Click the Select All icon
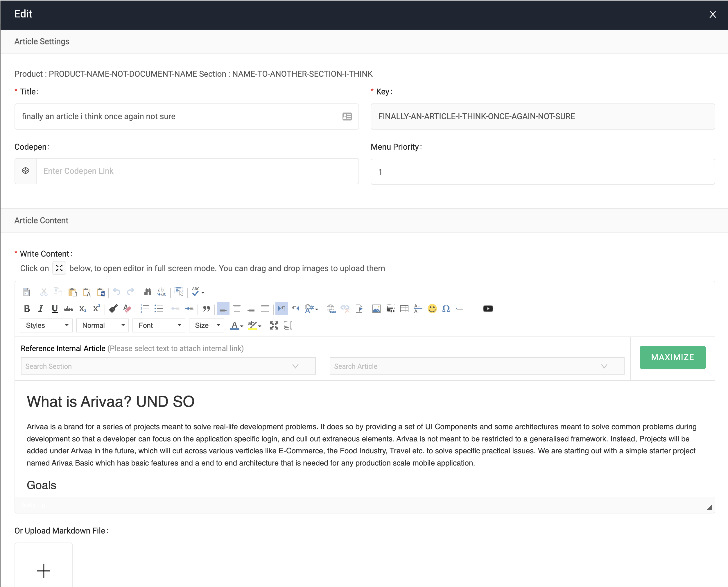Viewport: 728px width, 587px height. pyautogui.click(x=179, y=291)
